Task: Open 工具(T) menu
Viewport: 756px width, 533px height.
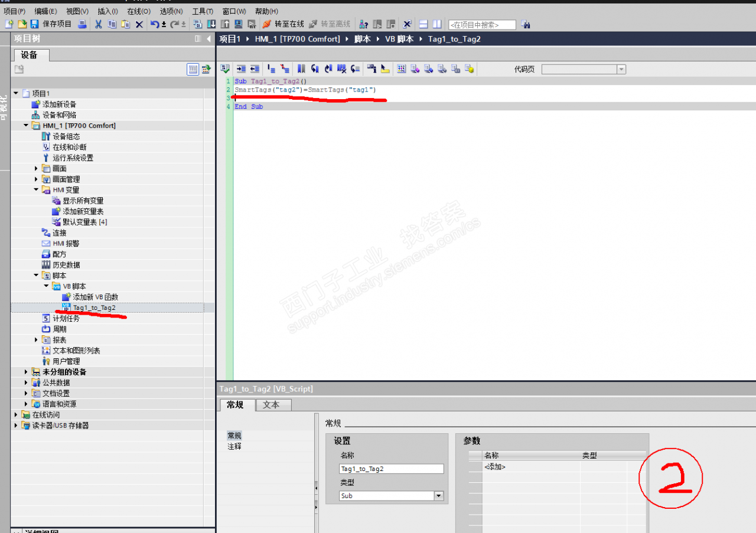Action: [x=203, y=11]
